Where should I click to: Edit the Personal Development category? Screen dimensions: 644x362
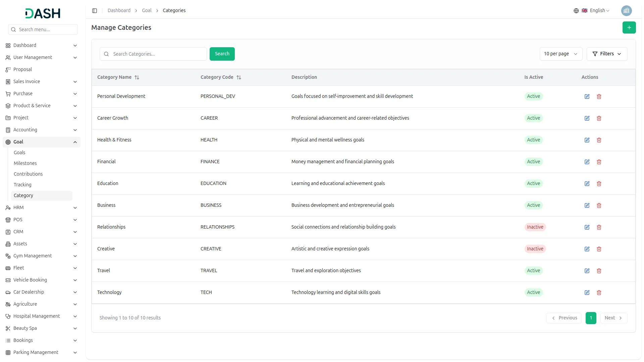coord(587,97)
